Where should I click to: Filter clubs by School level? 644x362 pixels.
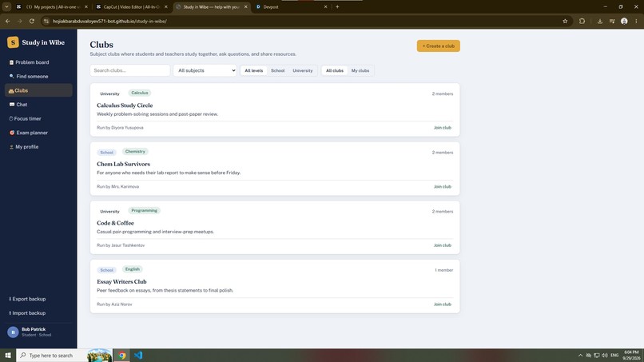pos(277,70)
